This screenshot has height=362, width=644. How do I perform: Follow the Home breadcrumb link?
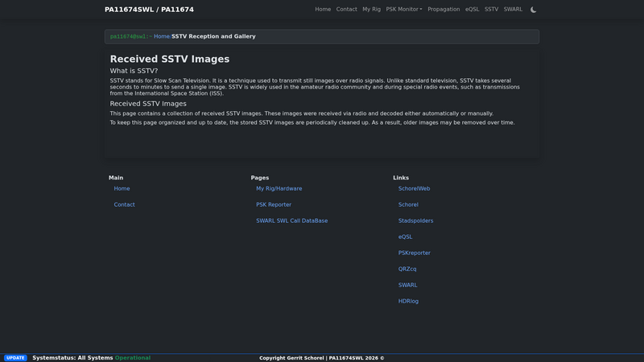pos(162,36)
